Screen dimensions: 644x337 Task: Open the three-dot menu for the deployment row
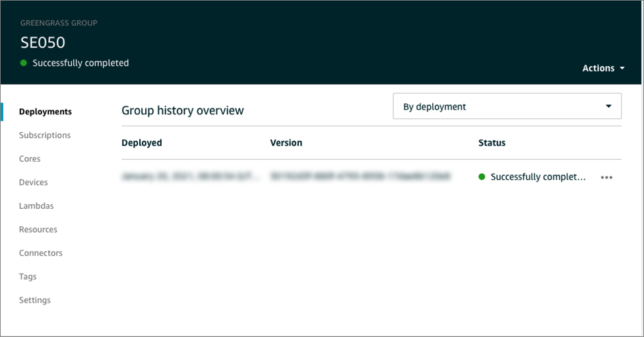pyautogui.click(x=606, y=177)
